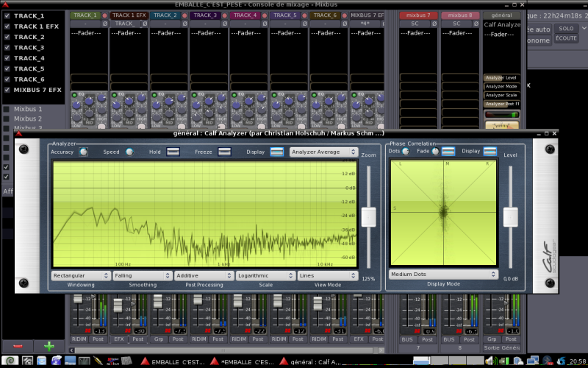Click the green plus add-track button

49,346
